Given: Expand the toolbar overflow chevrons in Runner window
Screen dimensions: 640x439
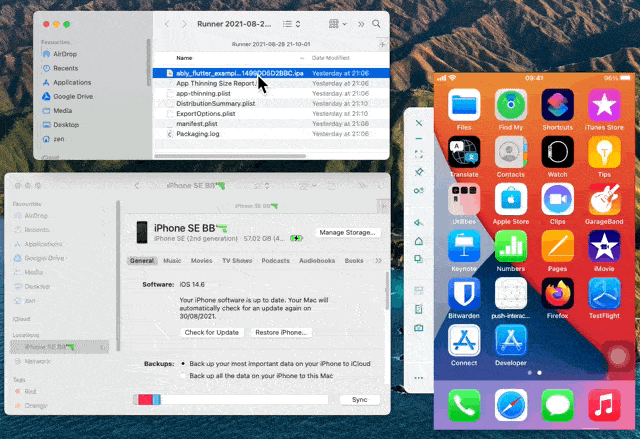Looking at the screenshot, I should (x=361, y=24).
